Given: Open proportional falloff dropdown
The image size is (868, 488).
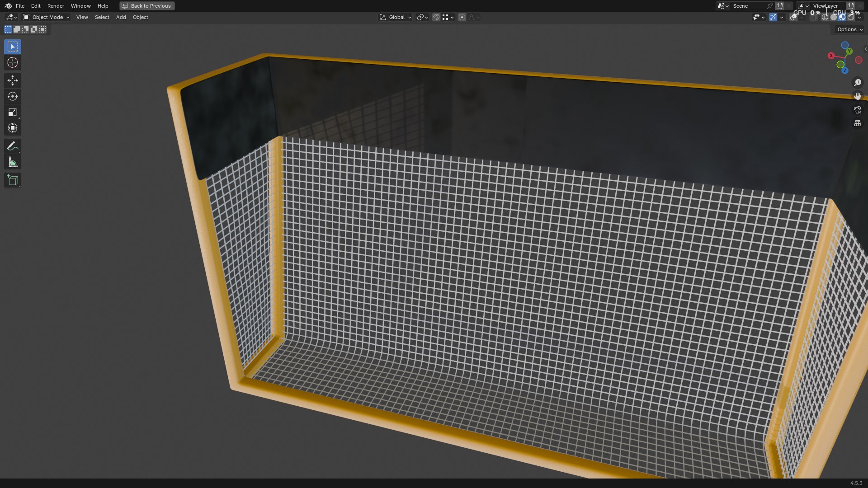Looking at the screenshot, I should (x=473, y=17).
